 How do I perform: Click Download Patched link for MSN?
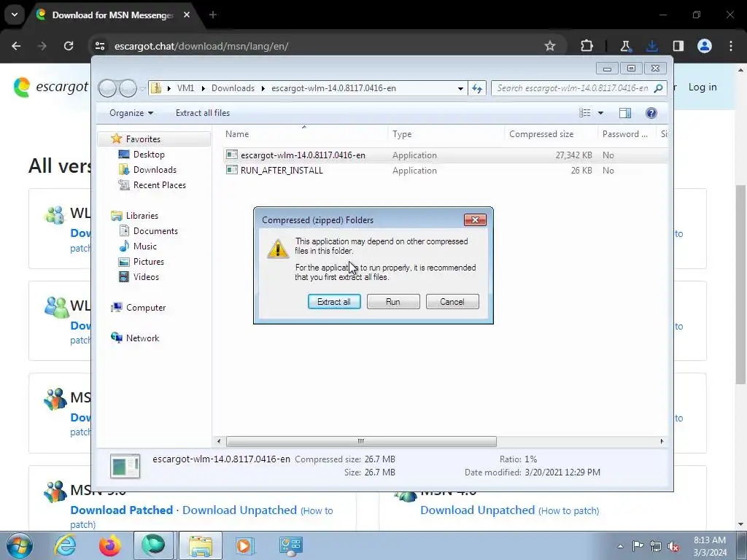[x=122, y=510]
